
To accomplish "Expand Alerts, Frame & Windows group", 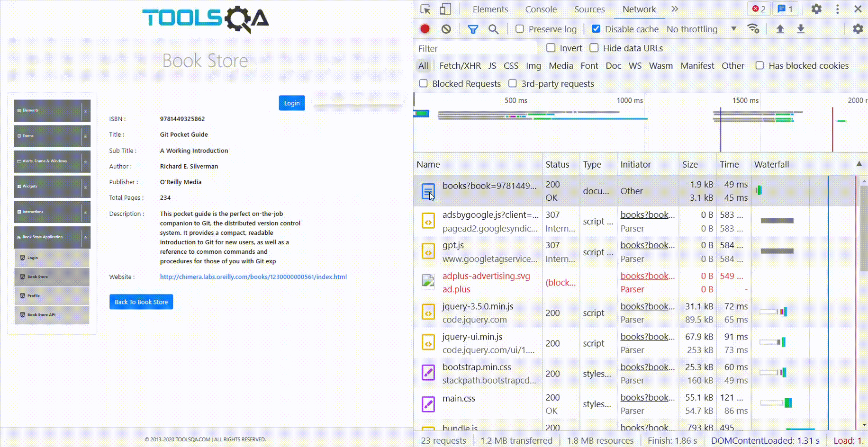I will (x=52, y=161).
